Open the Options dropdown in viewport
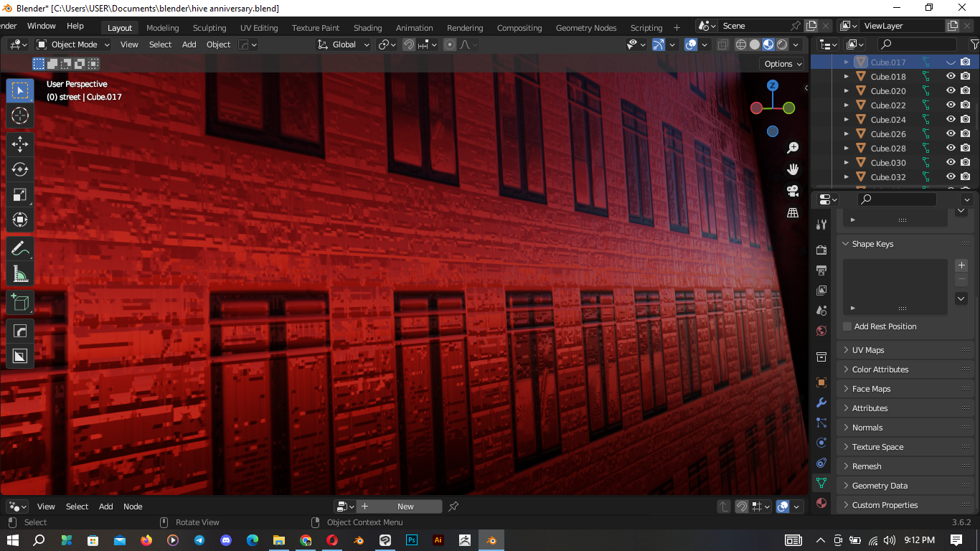 (x=783, y=64)
